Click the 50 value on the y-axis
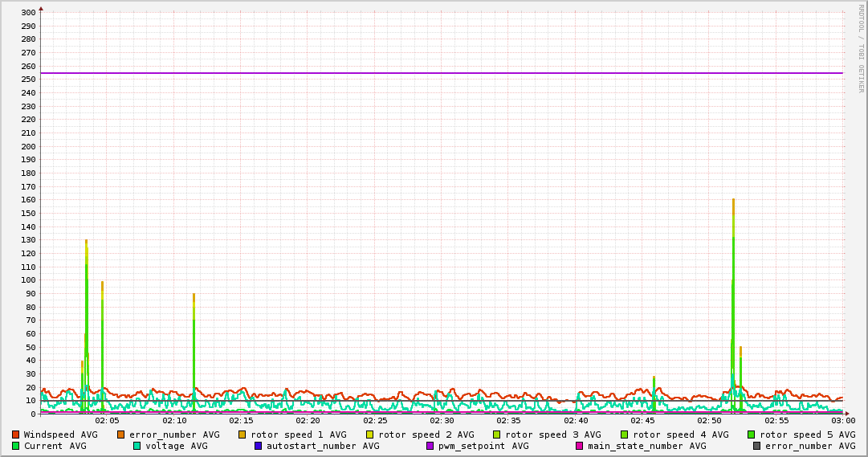 click(x=31, y=348)
